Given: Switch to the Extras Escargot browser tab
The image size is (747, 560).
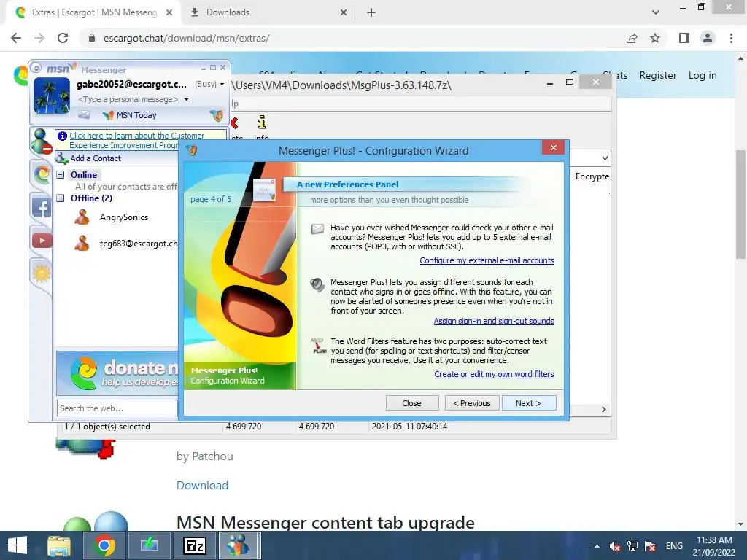Looking at the screenshot, I should pos(94,12).
